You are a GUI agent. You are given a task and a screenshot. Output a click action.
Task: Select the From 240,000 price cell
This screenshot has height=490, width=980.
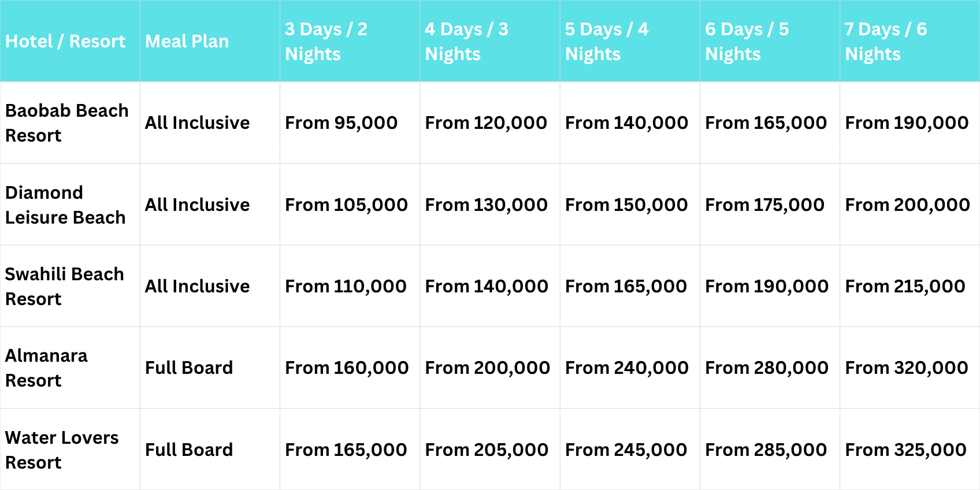627,368
